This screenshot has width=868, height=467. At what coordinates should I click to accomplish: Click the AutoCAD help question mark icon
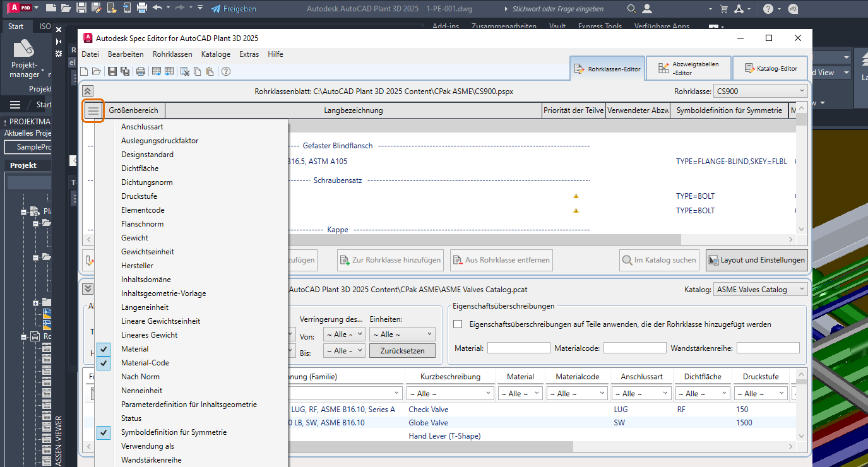[768, 9]
